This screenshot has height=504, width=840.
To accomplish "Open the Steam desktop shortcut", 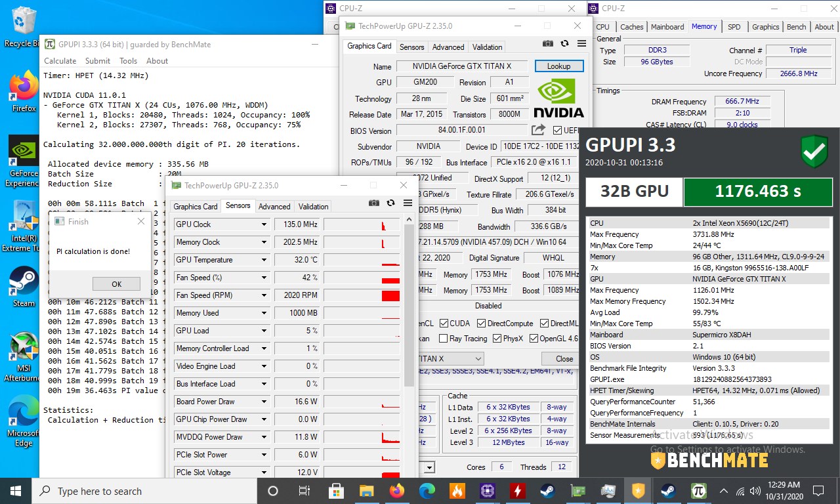I will point(24,287).
